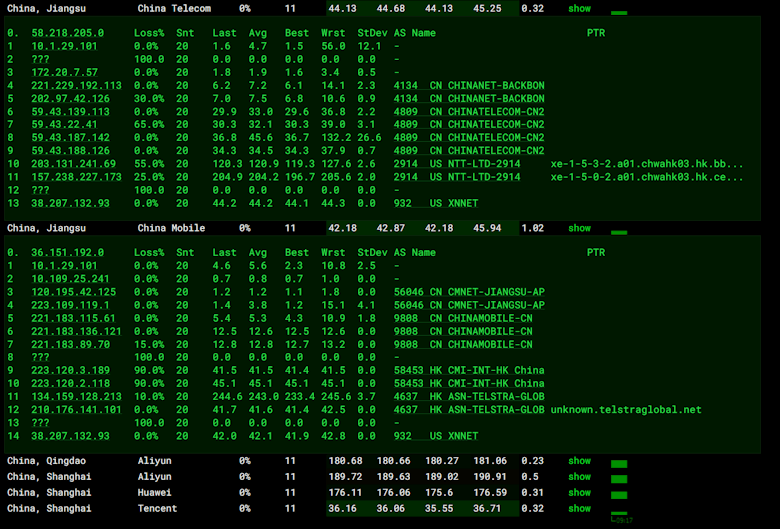
Task: Open NTT-LTD-2914 AS link for 203.131.241.69
Action: [483, 164]
